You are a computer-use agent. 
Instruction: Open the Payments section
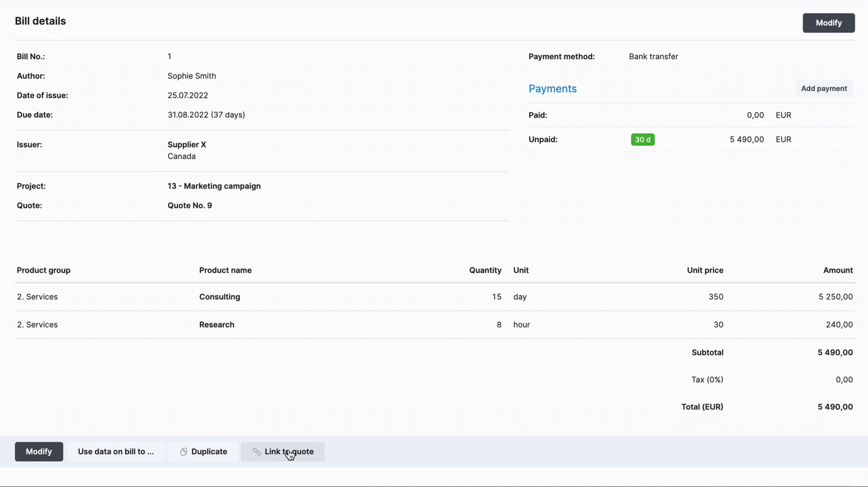pos(552,89)
